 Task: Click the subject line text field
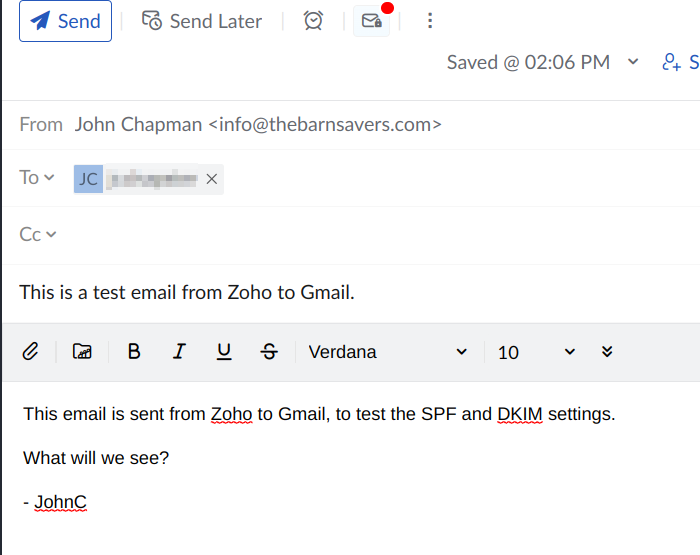[351, 293]
